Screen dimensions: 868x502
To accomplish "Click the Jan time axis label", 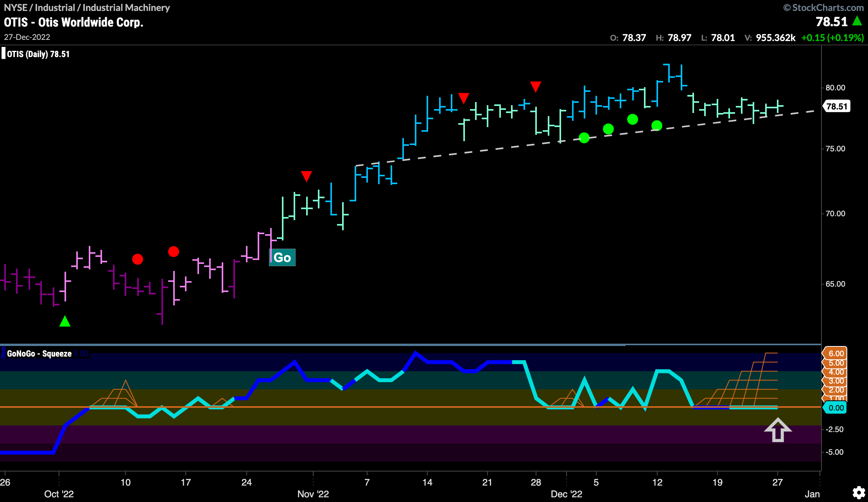I will click(812, 494).
